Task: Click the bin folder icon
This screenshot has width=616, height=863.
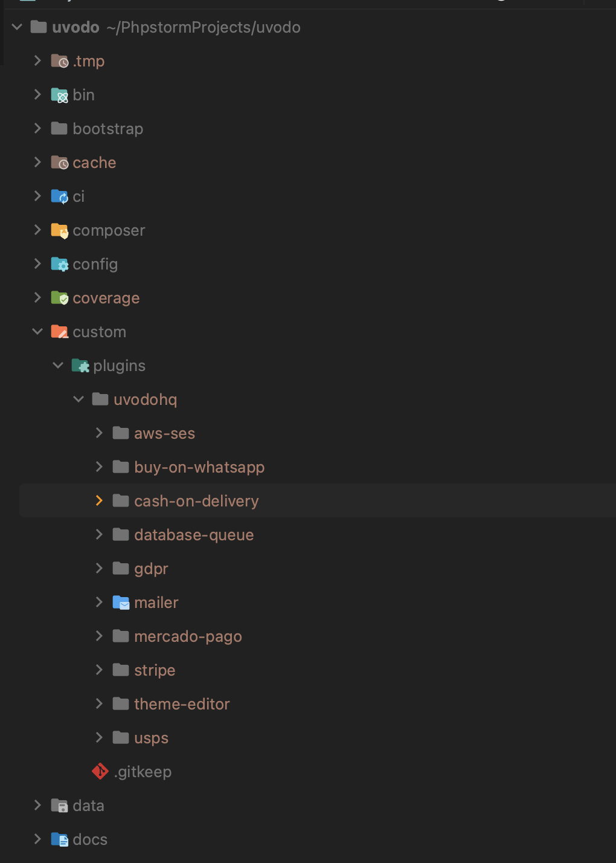Action: 59,95
